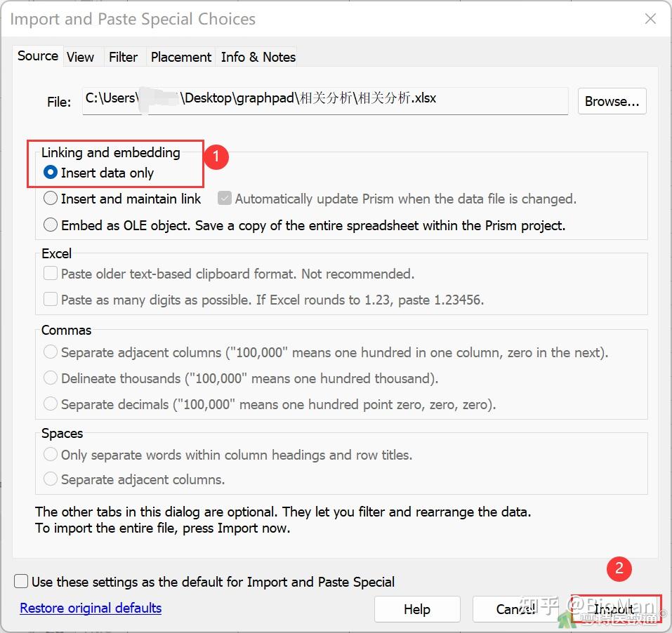Close the Import and Paste Special dialog

[650, 19]
